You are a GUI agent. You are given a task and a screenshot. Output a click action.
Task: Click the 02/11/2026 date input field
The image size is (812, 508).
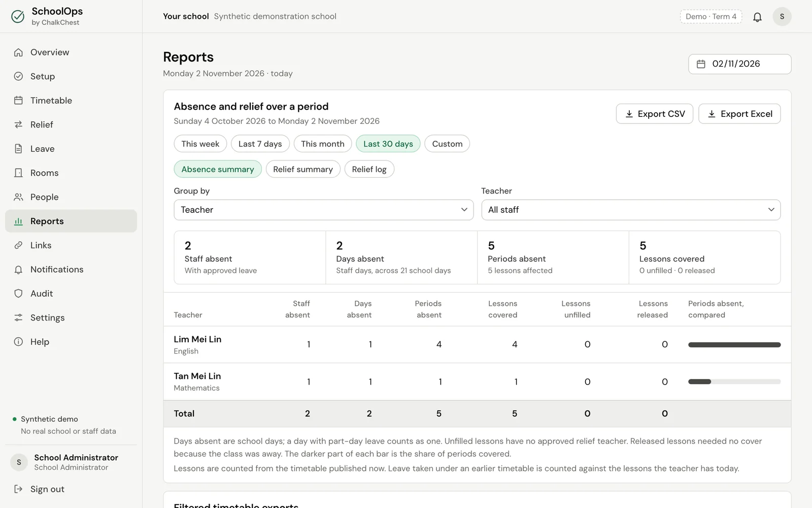point(740,64)
